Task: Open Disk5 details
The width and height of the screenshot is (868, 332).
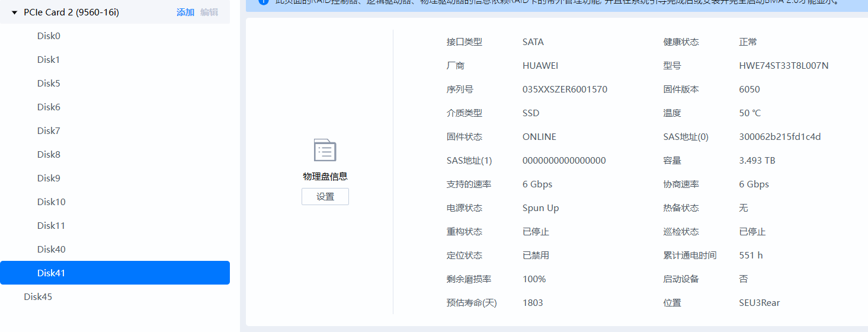Action: tap(49, 84)
